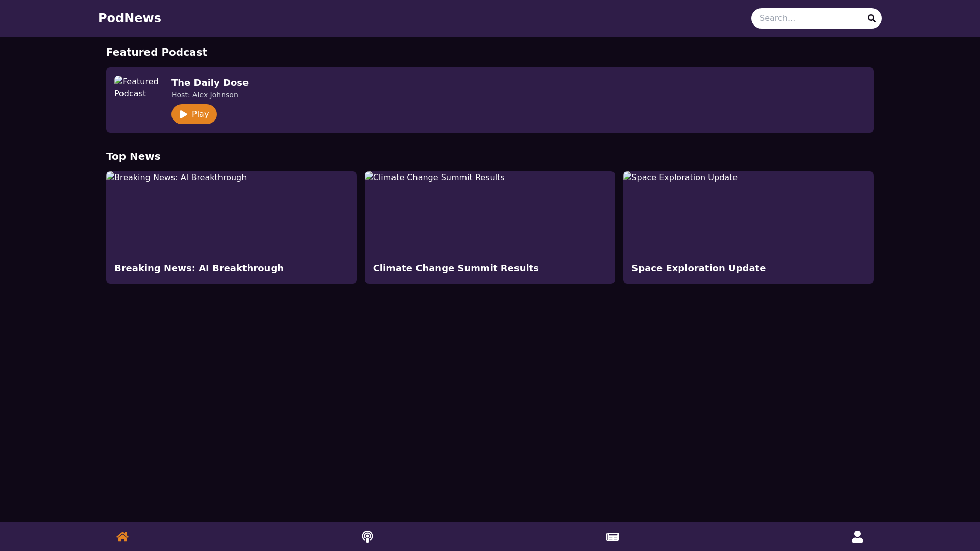Click the broken image icon on AI Breakthrough card
Screen dimensions: 980x551
tap(110, 177)
